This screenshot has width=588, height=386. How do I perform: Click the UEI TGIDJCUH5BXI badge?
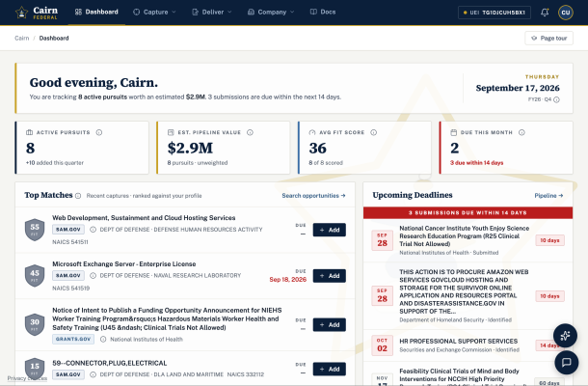494,13
